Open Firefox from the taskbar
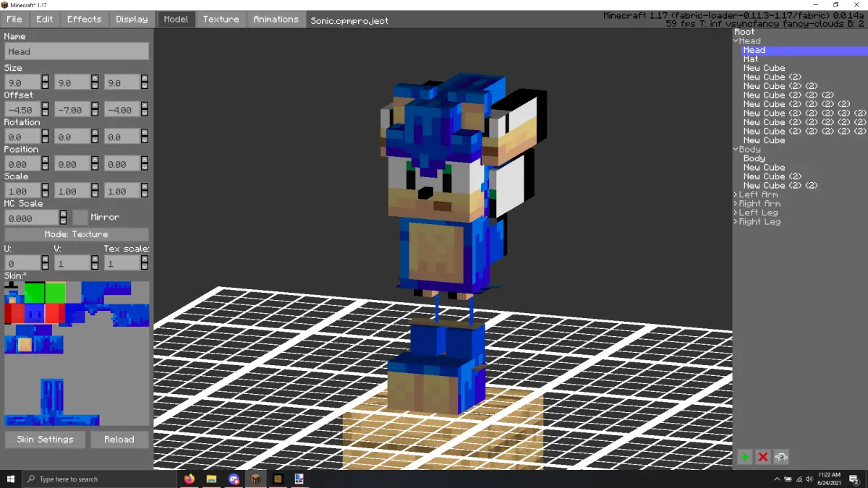Viewport: 868px width, 488px height. [x=190, y=479]
